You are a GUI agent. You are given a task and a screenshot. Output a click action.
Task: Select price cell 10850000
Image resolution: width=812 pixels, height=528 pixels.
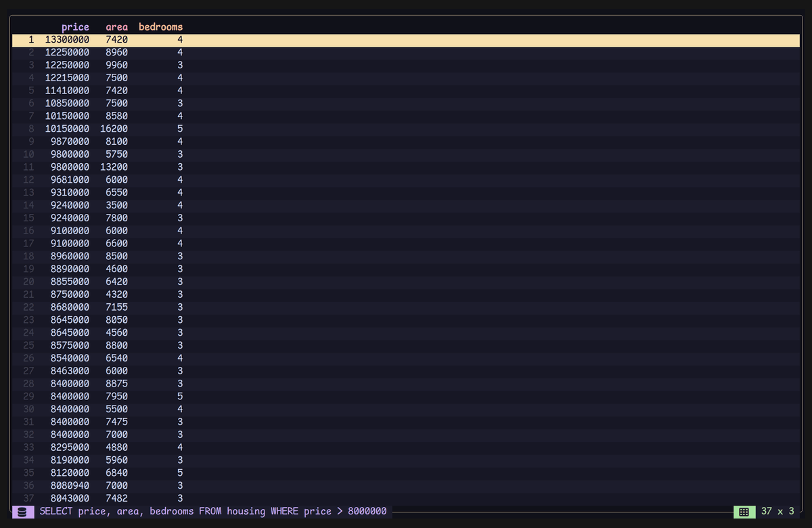click(x=67, y=104)
